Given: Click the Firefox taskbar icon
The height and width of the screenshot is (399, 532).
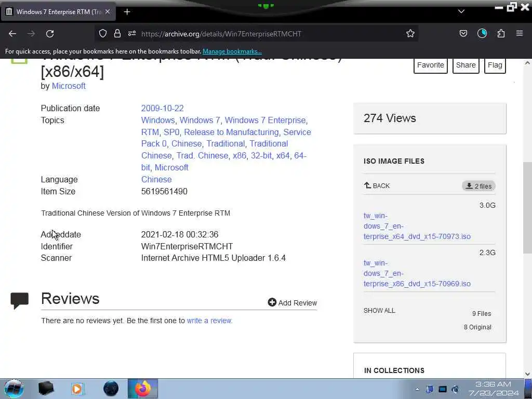Looking at the screenshot, I should [x=143, y=389].
